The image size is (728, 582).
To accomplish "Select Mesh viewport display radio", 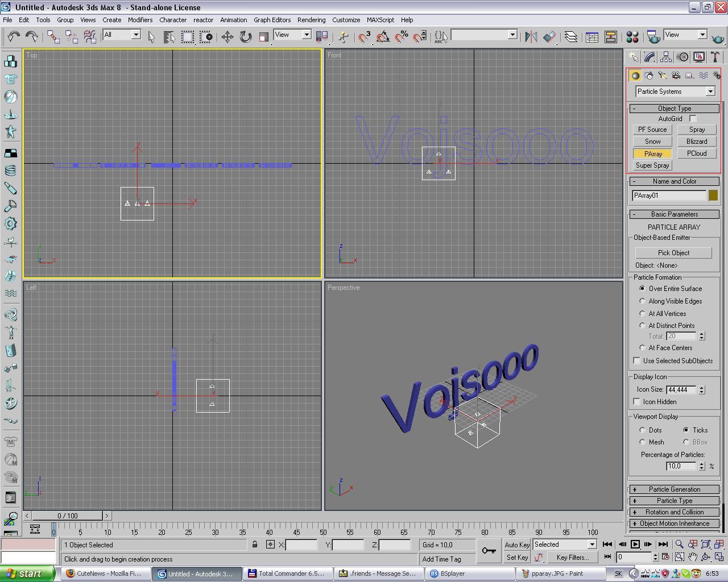I will click(x=643, y=442).
